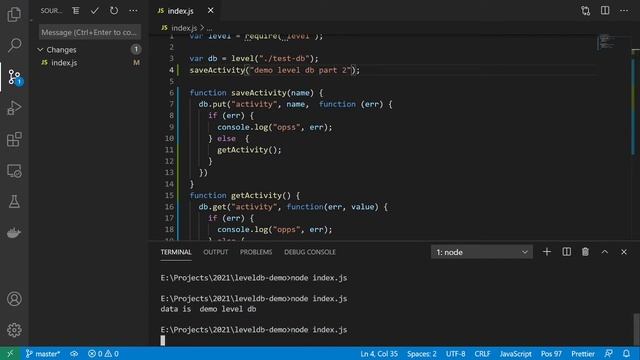Change line ending via CRLF
The width and height of the screenshot is (640, 360).
[x=482, y=353]
